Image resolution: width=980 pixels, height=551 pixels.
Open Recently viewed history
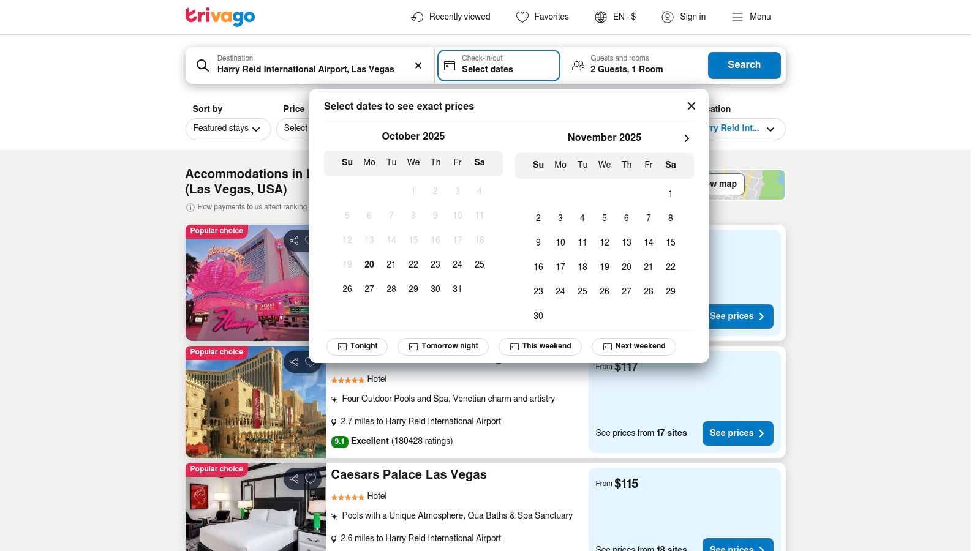coord(450,17)
